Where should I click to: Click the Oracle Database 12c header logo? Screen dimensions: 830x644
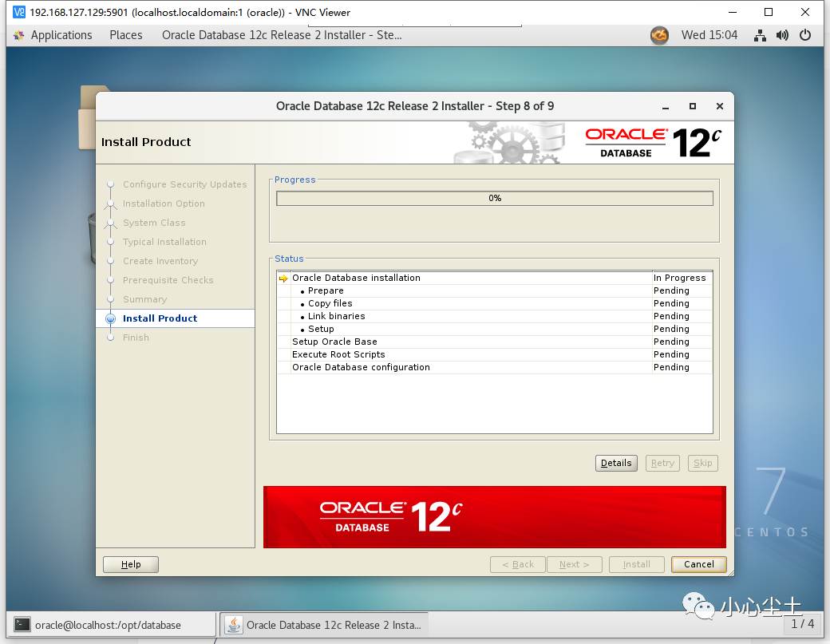pos(653,142)
